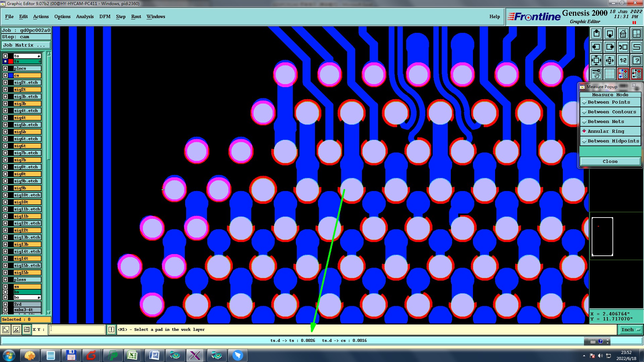Viewport: 644px width, 362px height.
Task: Open the Step menu
Action: point(121,16)
